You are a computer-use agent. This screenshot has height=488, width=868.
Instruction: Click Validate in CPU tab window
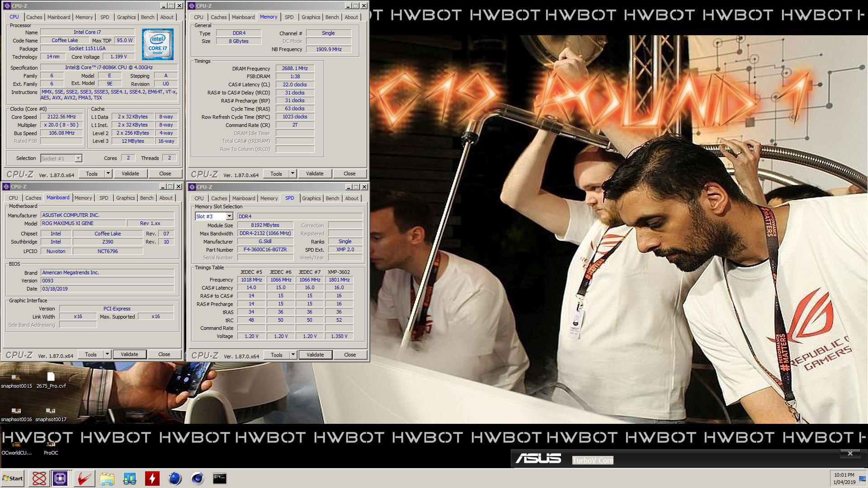click(130, 174)
